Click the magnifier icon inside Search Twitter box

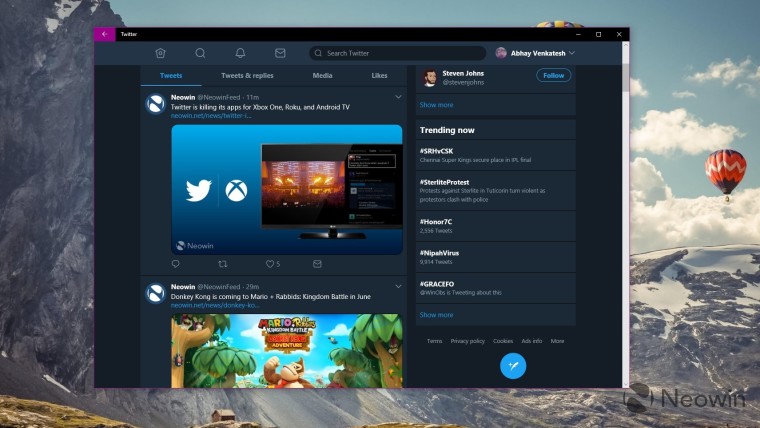tap(318, 53)
